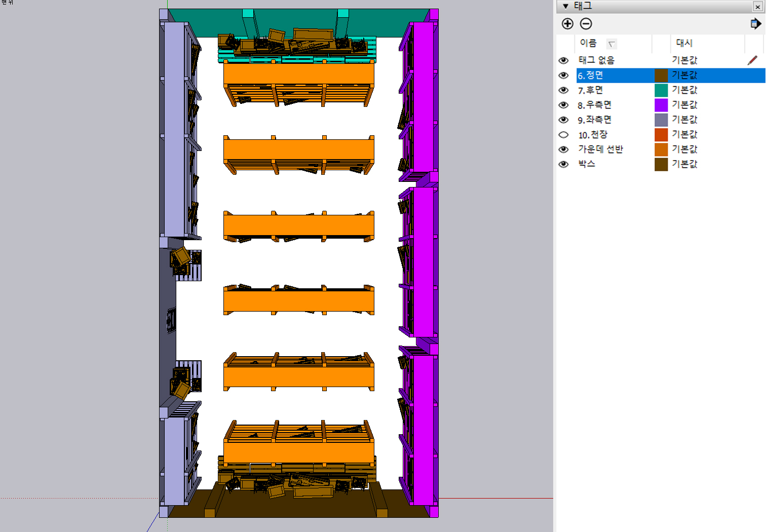Click the 이름 column header
The image size is (766, 532).
(588, 43)
